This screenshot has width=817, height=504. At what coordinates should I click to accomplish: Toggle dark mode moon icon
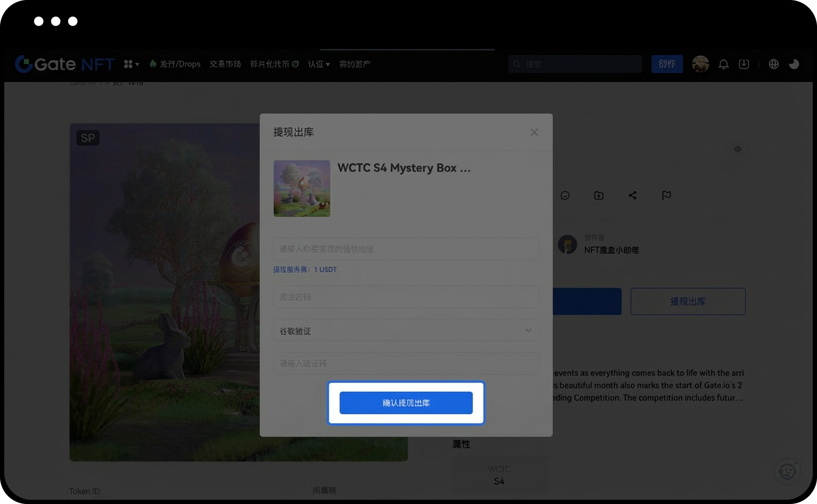pyautogui.click(x=794, y=64)
